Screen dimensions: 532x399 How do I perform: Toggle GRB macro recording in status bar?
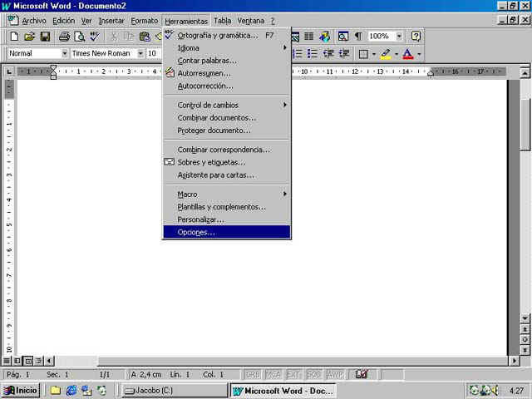click(x=253, y=375)
